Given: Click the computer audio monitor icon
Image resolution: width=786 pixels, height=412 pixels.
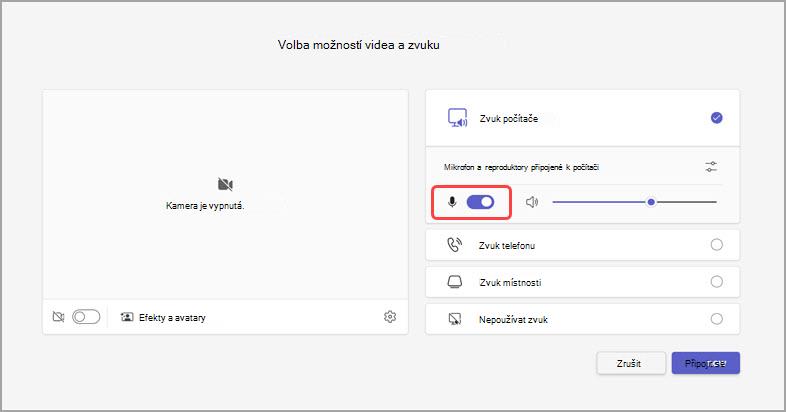Looking at the screenshot, I should tap(457, 118).
